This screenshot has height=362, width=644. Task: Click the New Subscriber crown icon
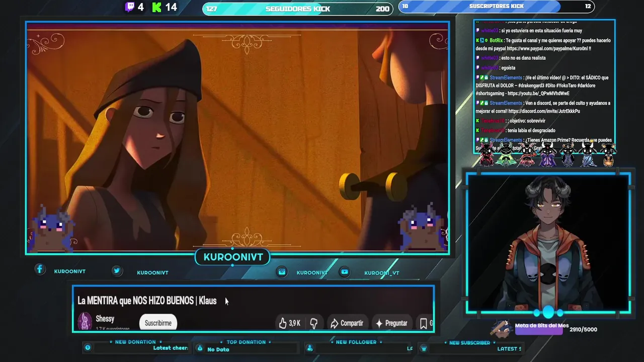[424, 348]
